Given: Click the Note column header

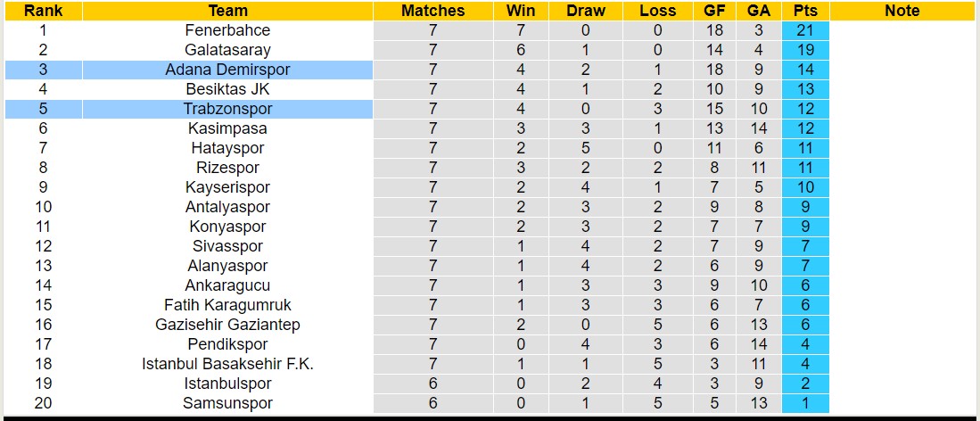Looking at the screenshot, I should [x=902, y=11].
